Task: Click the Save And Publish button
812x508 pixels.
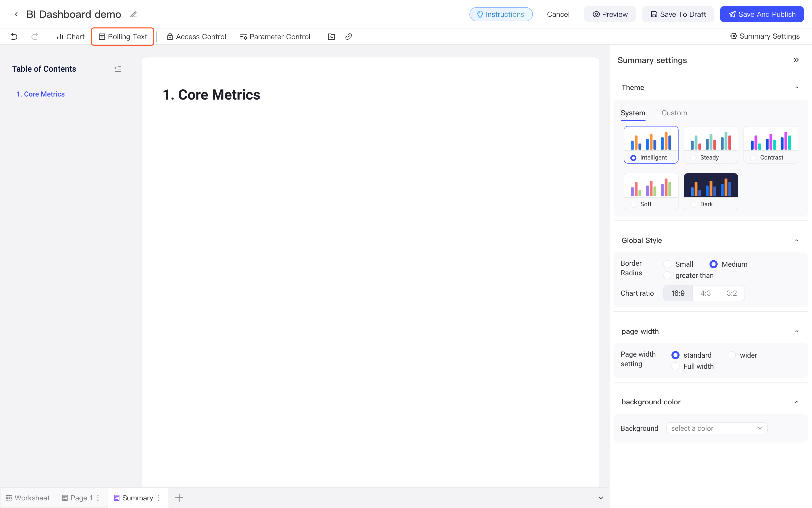Action: pos(762,14)
